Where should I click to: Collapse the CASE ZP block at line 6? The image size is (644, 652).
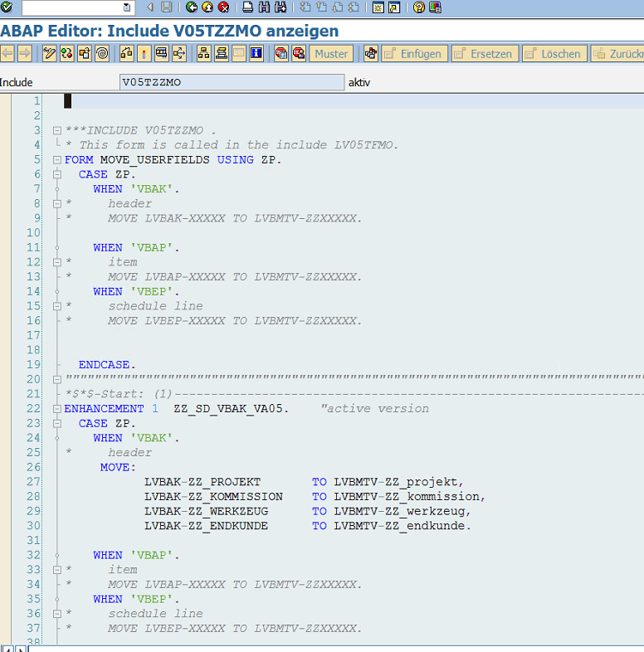[x=57, y=175]
